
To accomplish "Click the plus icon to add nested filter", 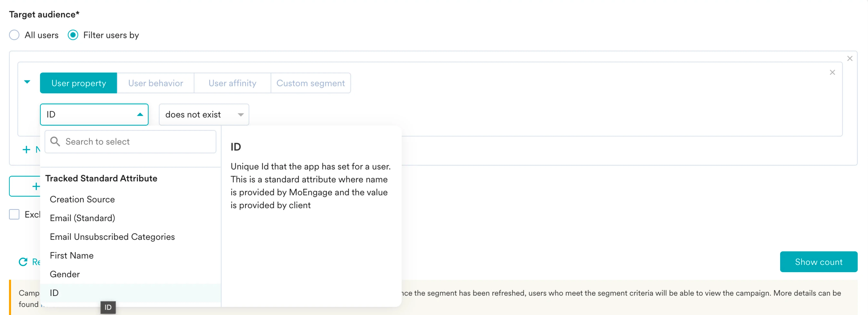I will pyautogui.click(x=26, y=150).
